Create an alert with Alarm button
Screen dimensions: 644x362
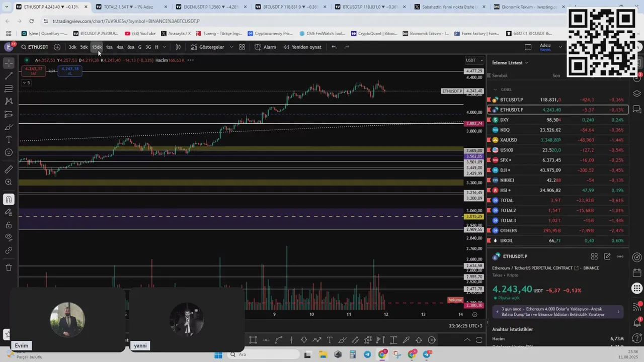pos(266,47)
